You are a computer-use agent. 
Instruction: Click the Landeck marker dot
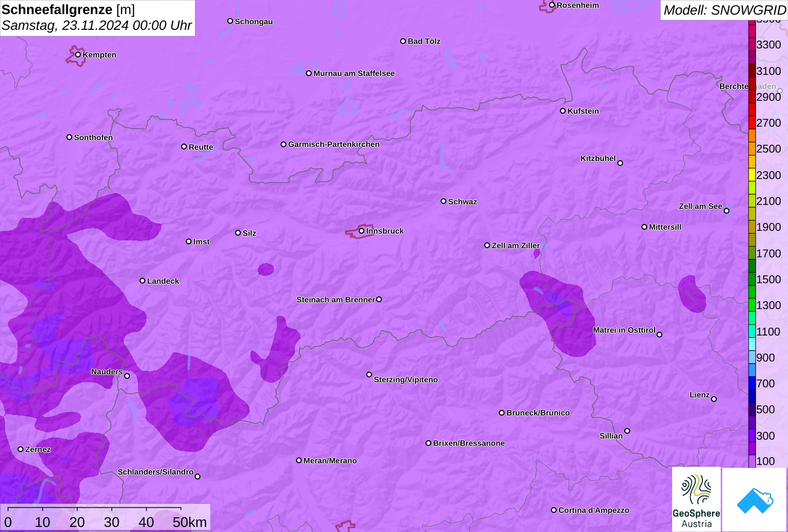142,281
